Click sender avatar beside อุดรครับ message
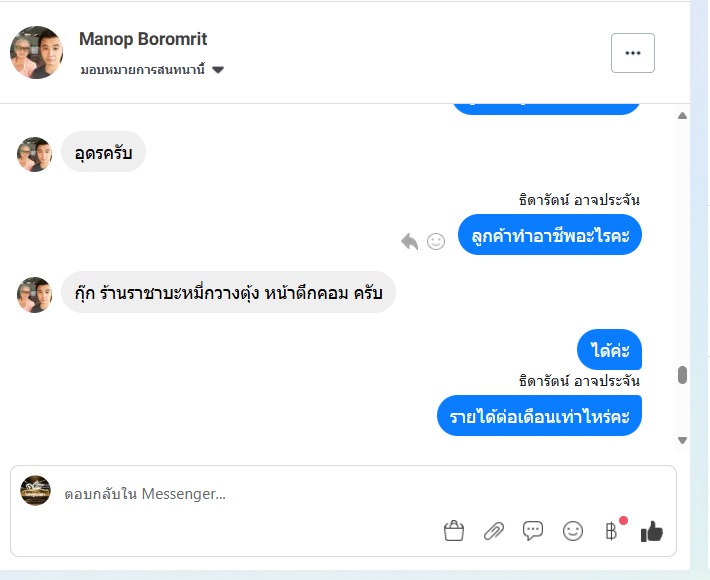710x580 pixels. coord(35,154)
